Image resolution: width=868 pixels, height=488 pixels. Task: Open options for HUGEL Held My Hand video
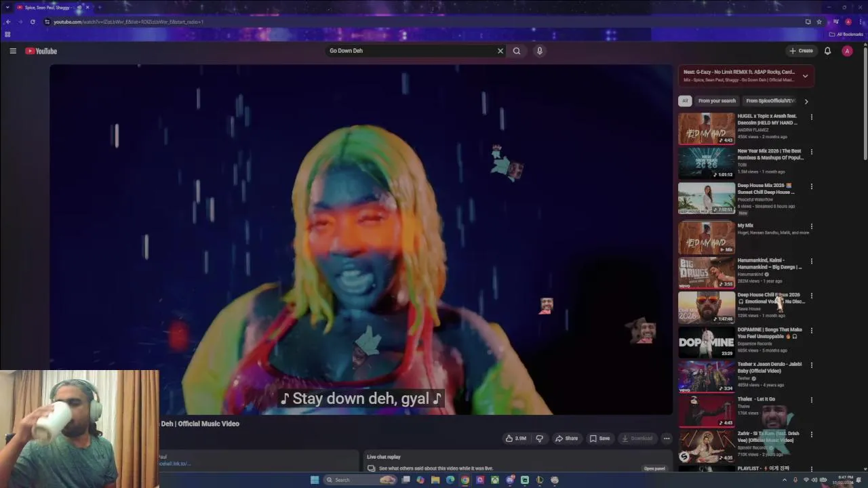click(x=811, y=117)
